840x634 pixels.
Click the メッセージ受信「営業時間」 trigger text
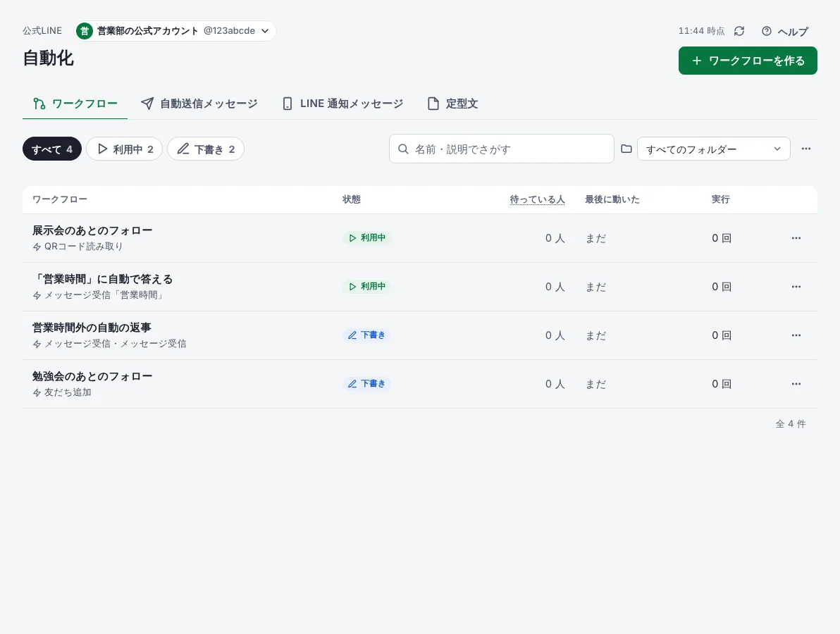point(104,295)
